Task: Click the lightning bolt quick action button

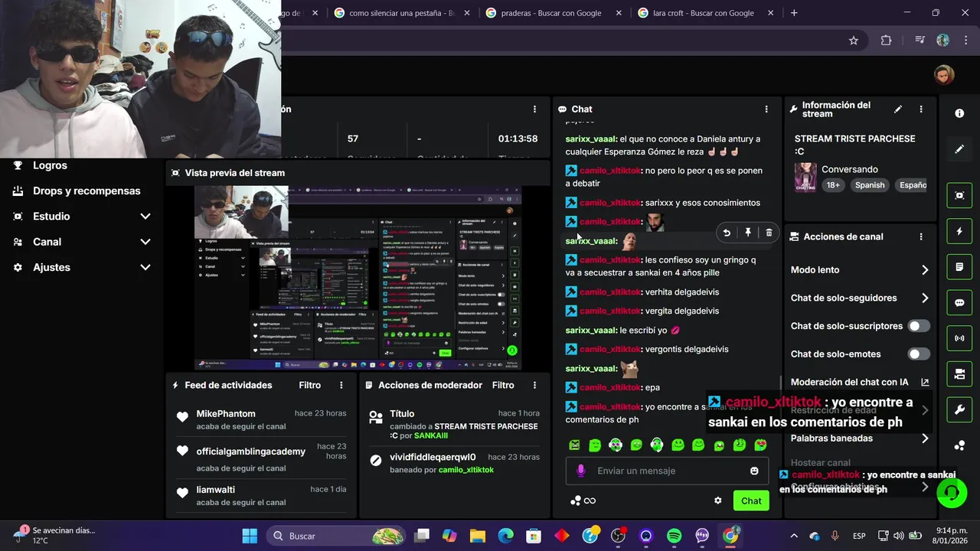Action: point(959,231)
